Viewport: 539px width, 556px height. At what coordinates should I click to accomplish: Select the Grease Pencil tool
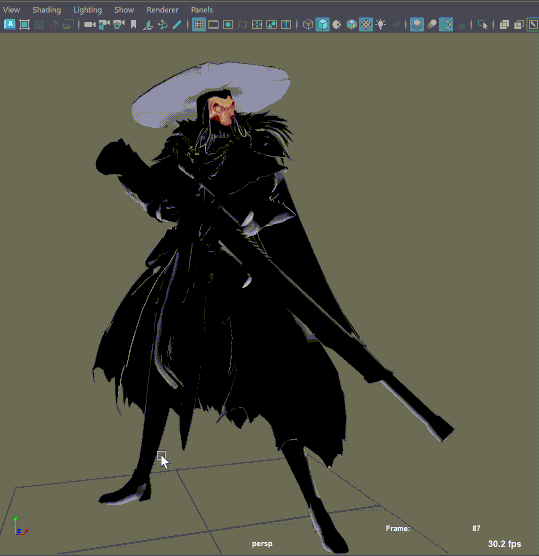point(177,24)
